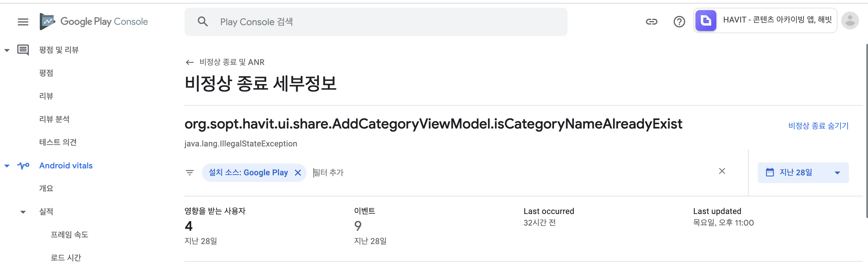868x268 pixels.
Task: Collapse the 평점 및 리뷰 section
Action: pyautogui.click(x=7, y=50)
